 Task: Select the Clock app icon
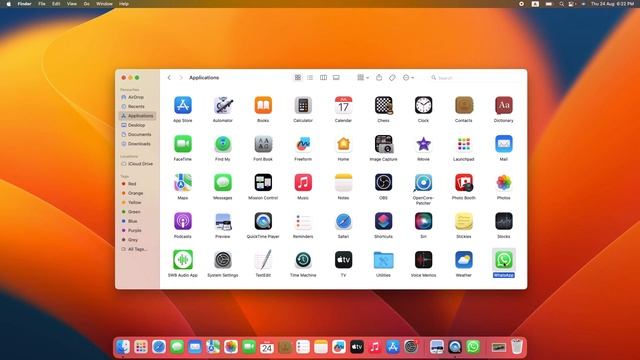(423, 105)
